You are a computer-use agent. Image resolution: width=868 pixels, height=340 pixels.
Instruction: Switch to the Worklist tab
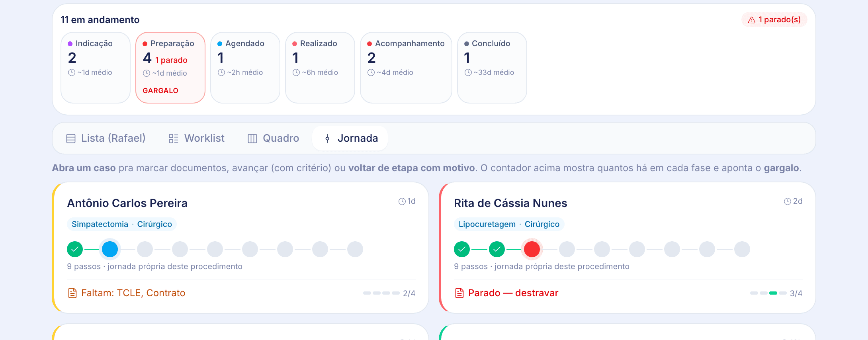pos(197,138)
